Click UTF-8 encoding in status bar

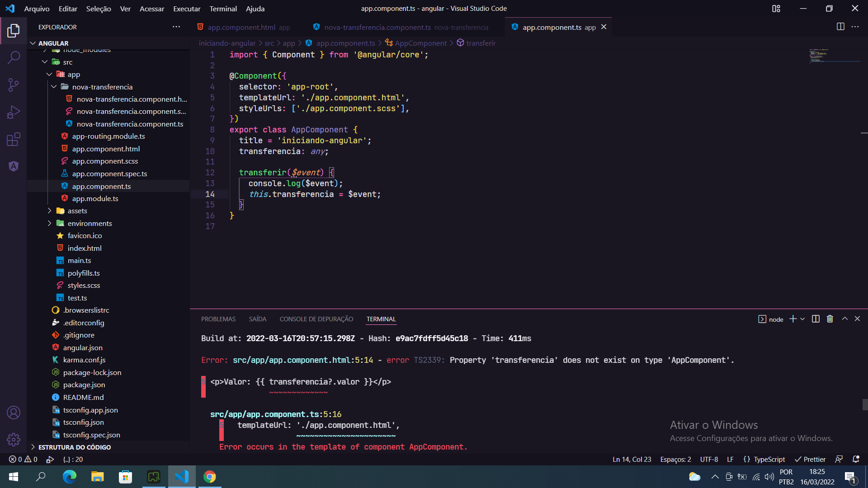pyautogui.click(x=709, y=459)
